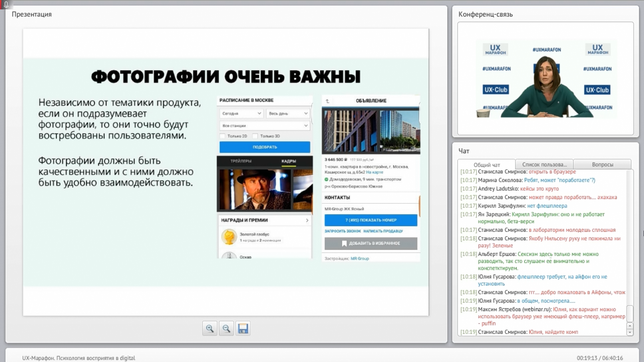
Task: Click the save presentation floppy icon
Action: (243, 328)
